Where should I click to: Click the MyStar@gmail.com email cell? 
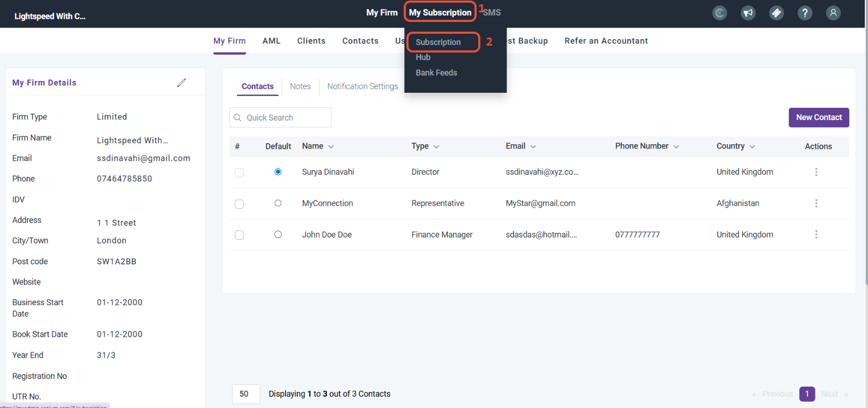540,203
